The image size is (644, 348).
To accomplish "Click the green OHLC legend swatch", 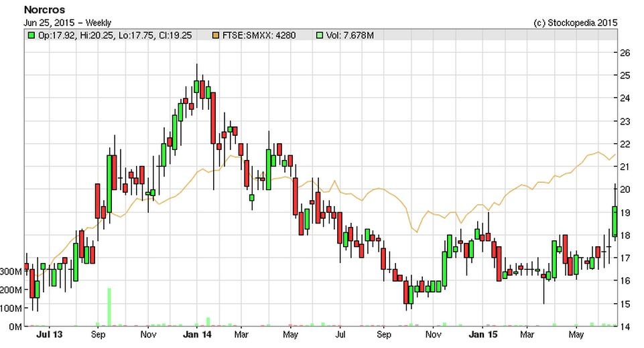I will [31, 35].
